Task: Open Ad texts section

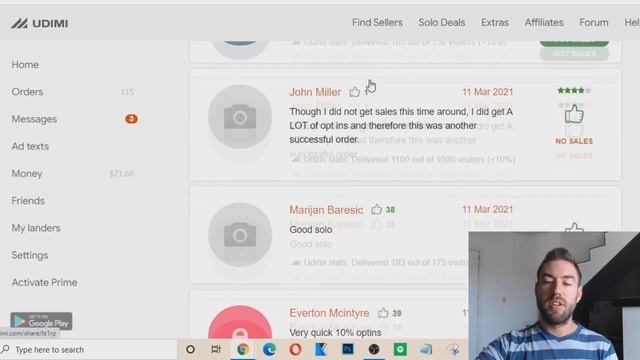Action: pos(30,146)
